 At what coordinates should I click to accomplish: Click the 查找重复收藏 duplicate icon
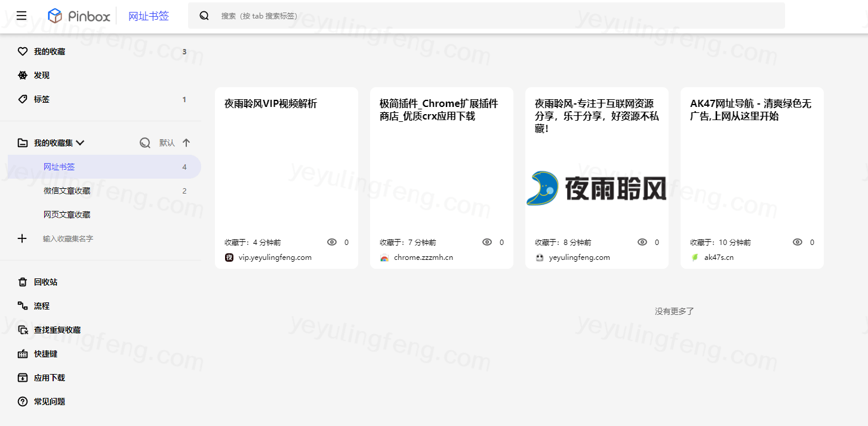[23, 330]
